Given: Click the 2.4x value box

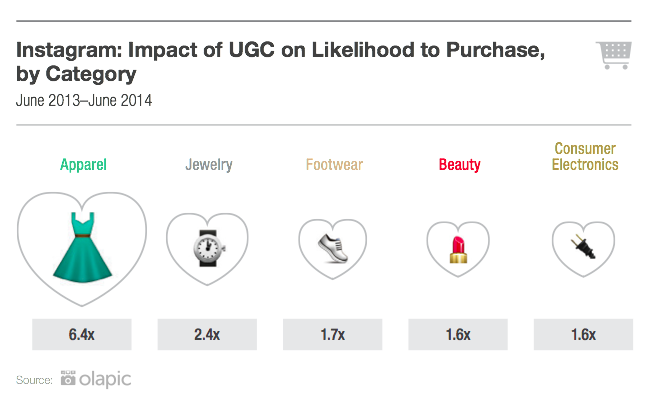Looking at the screenshot, I should click(x=207, y=335).
